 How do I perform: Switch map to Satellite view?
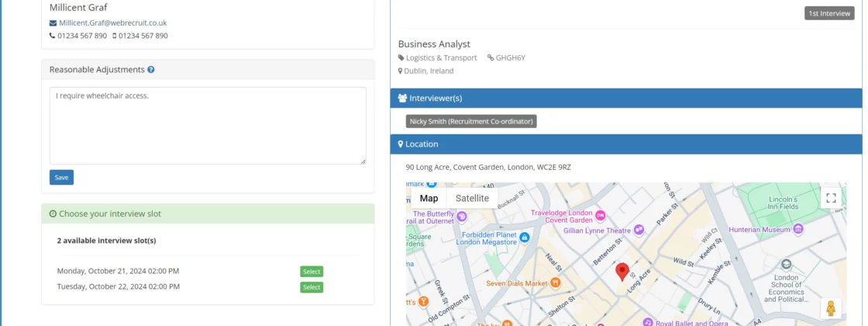coord(472,198)
